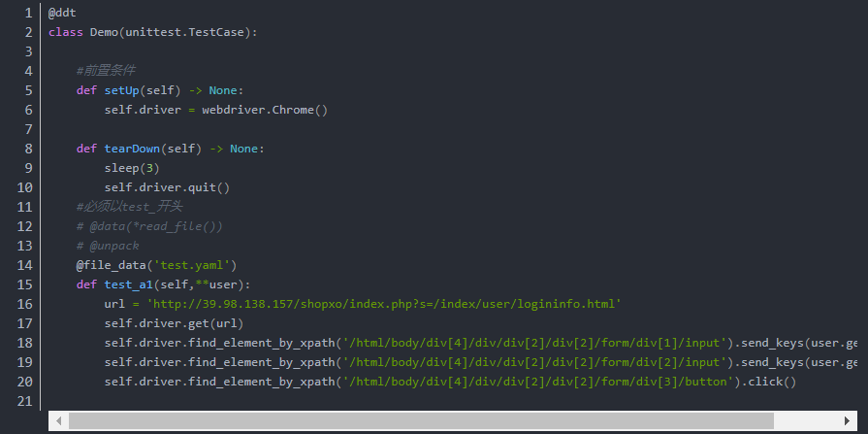Click the horizontal scrollbar left arrow
The height and width of the screenshot is (434, 868).
[59, 420]
